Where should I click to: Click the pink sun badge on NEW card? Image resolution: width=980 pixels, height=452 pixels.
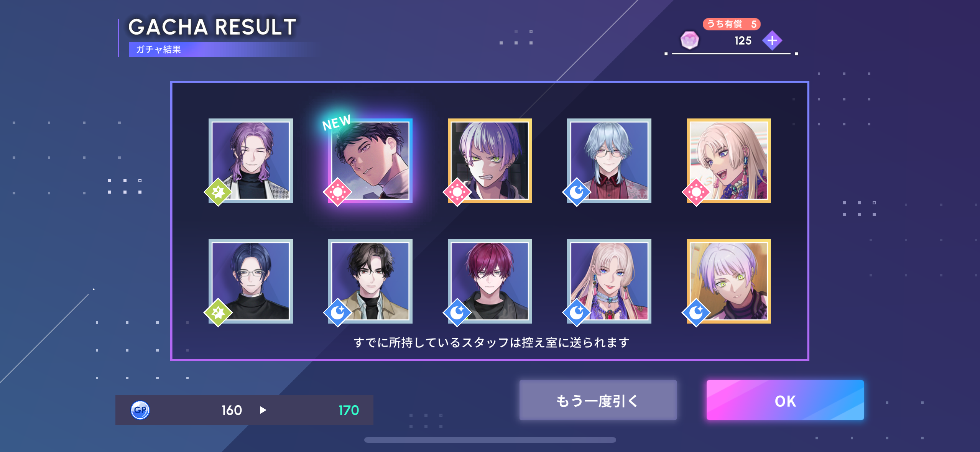[x=337, y=192]
